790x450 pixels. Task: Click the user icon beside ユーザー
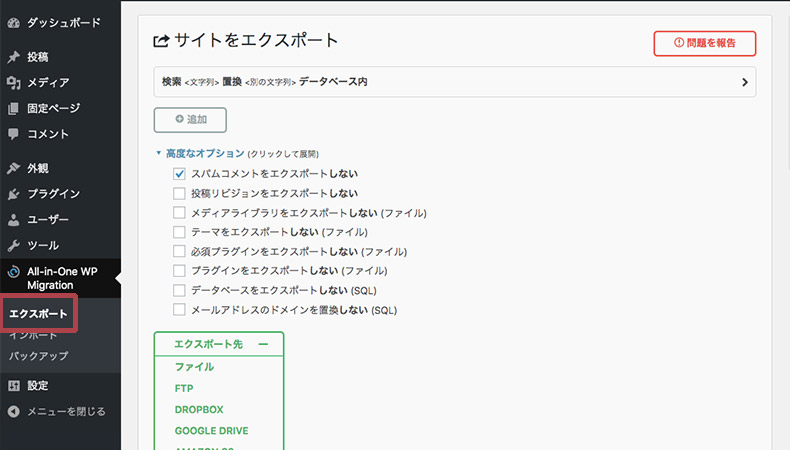tap(14, 220)
